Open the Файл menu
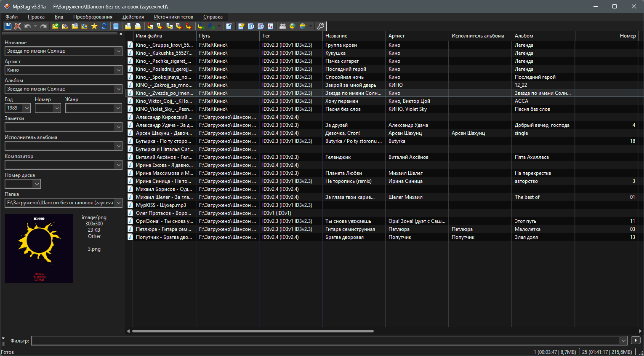The width and height of the screenshot is (644, 356). click(11, 17)
